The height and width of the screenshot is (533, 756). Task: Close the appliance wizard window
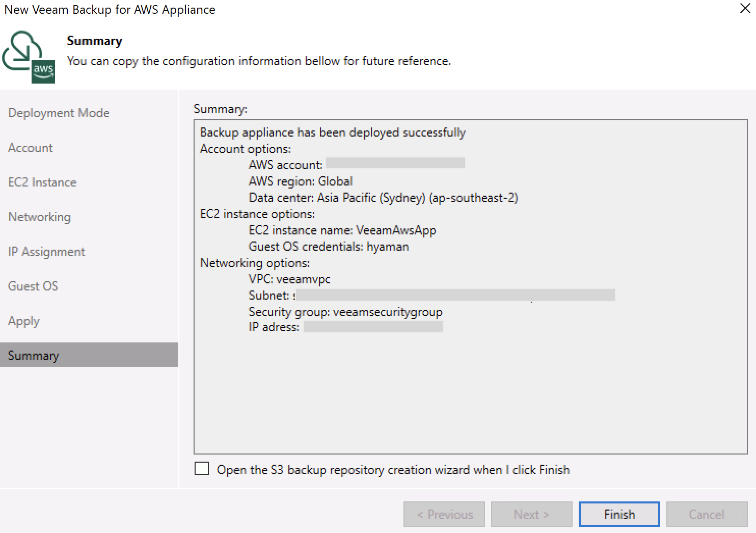[745, 9]
